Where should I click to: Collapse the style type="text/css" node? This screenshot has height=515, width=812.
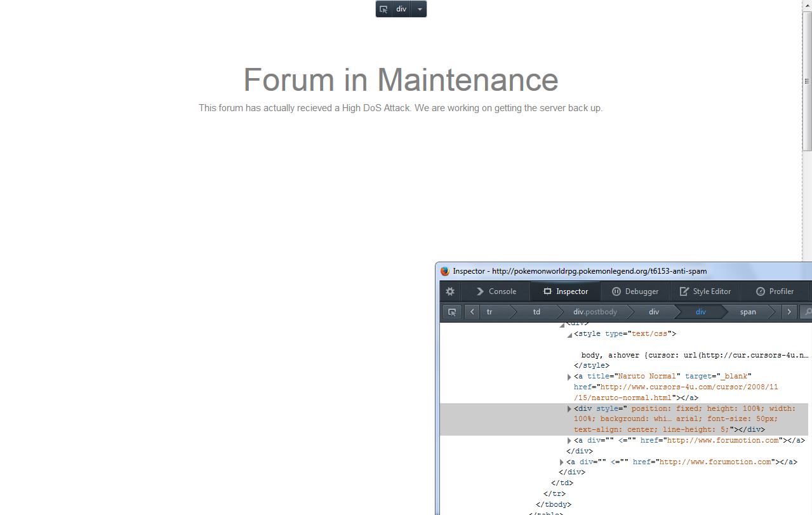(569, 335)
